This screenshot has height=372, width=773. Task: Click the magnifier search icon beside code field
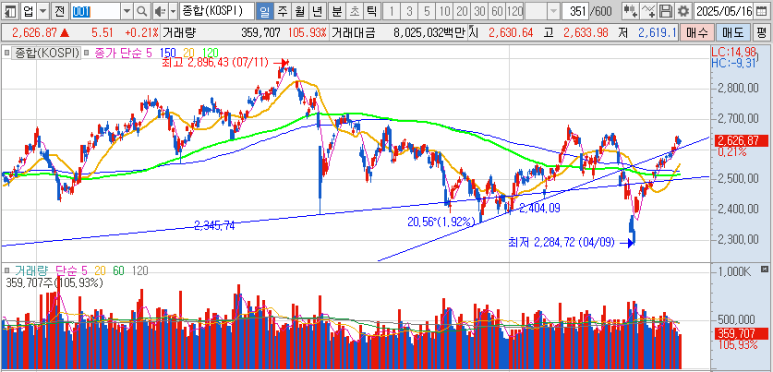(x=141, y=11)
